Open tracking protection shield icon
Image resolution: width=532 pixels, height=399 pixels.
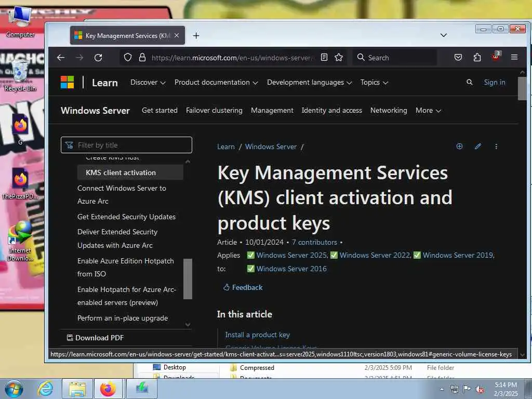point(128,57)
